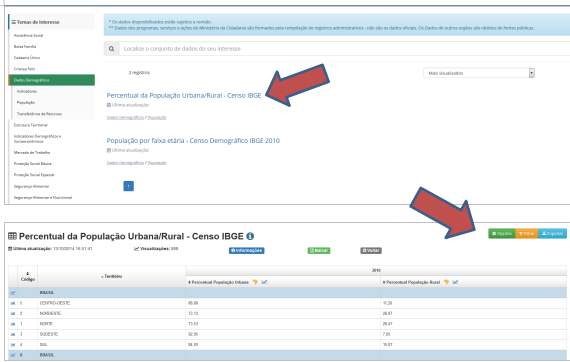Open chart icon in the SUDESTE row
Screen dimensions: 570x362
point(13,334)
